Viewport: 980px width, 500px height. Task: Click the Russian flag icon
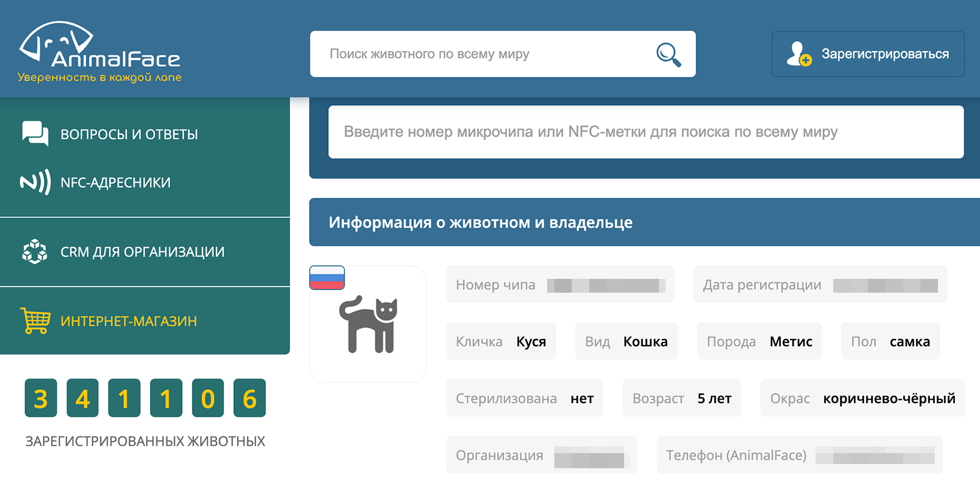tap(327, 278)
